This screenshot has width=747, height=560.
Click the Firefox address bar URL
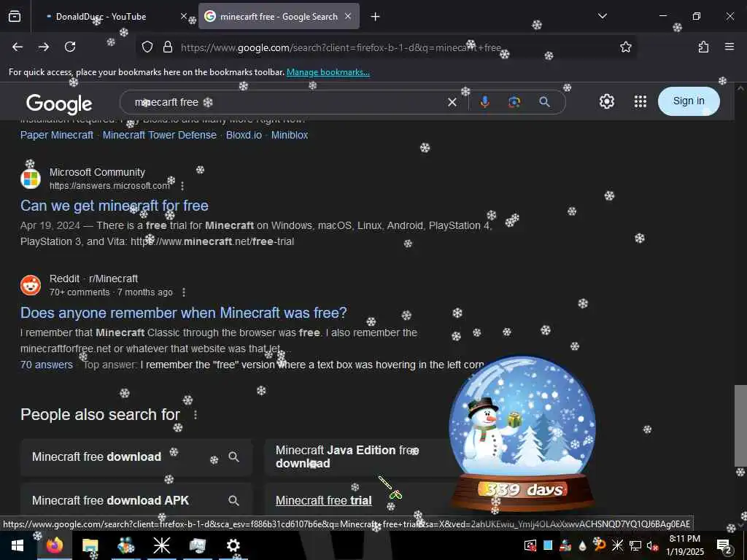(341, 47)
